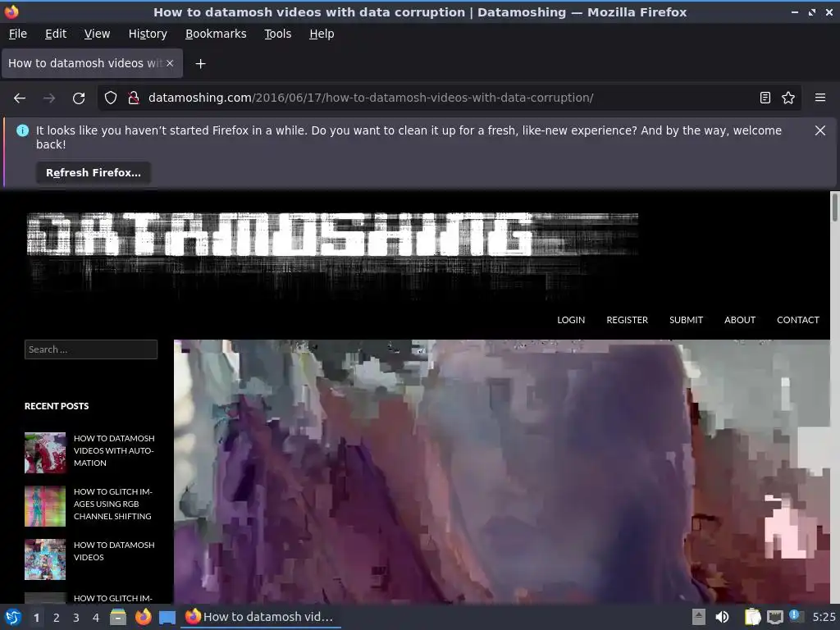Open the ABOUT link
This screenshot has height=630, width=840.
[740, 320]
